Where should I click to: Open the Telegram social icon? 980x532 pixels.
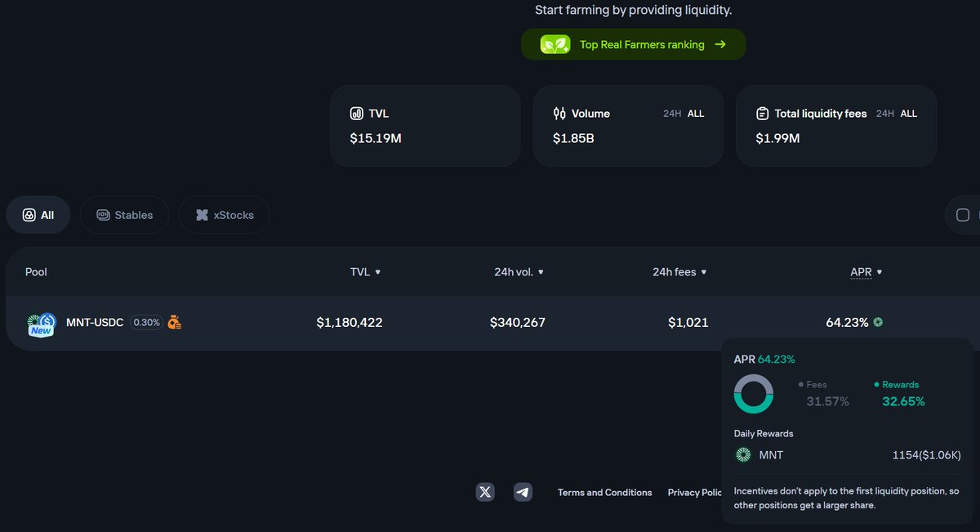tap(523, 492)
